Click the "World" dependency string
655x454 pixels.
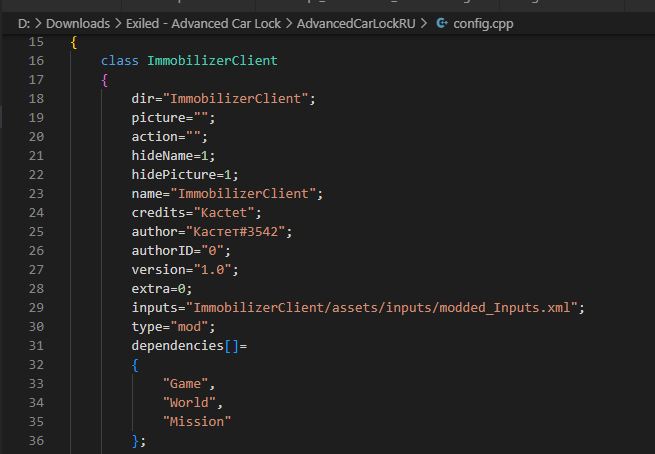[189, 403]
